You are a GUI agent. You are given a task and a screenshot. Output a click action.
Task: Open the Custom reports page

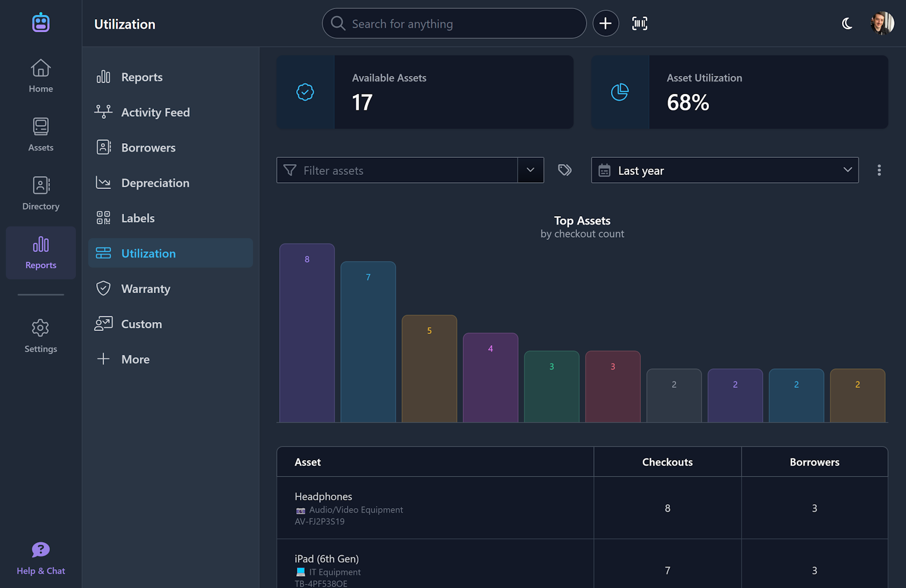(170, 324)
